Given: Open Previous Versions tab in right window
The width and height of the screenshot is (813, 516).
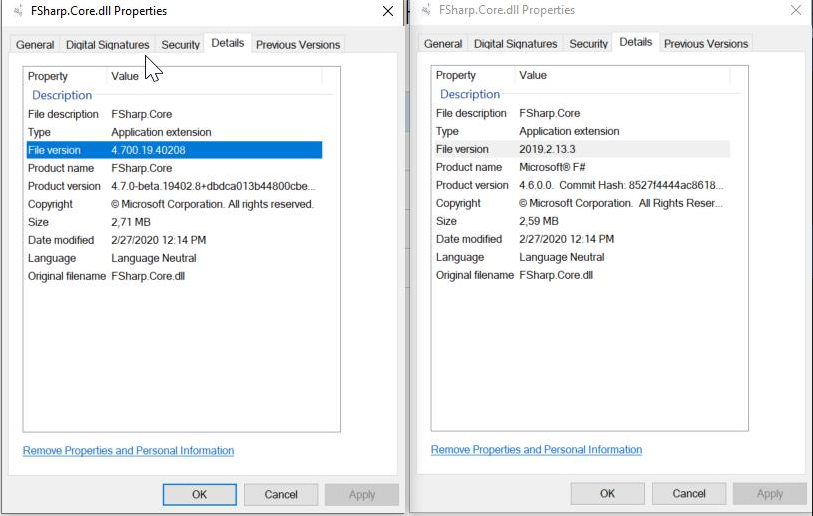Looking at the screenshot, I should pyautogui.click(x=706, y=44).
